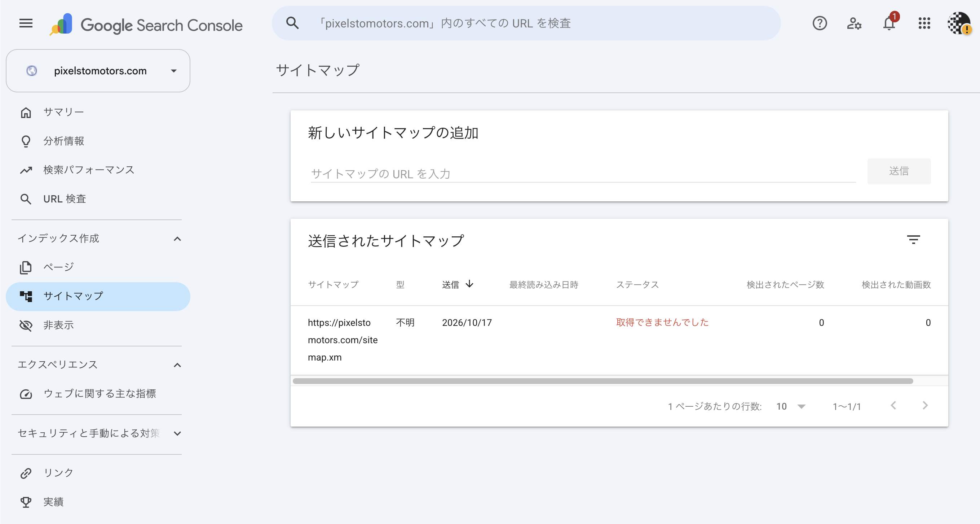Click the 新しいサイトマップの追加 heading
Image resolution: width=980 pixels, height=524 pixels.
click(393, 133)
